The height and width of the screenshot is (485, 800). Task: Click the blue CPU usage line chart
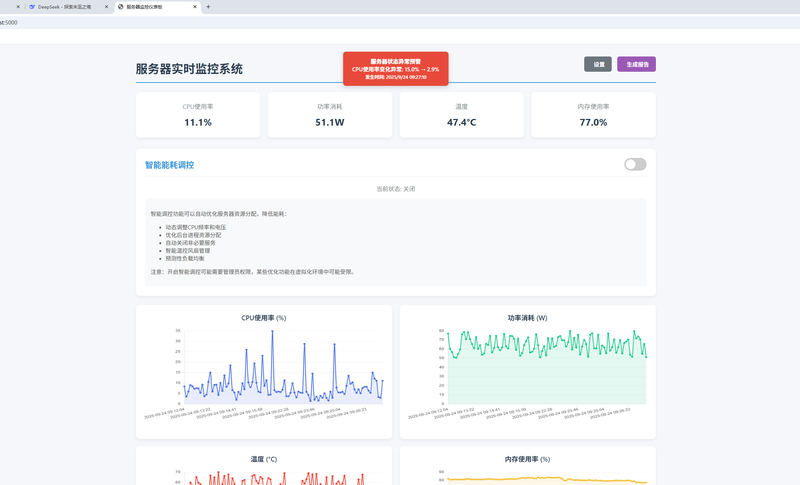point(283,367)
